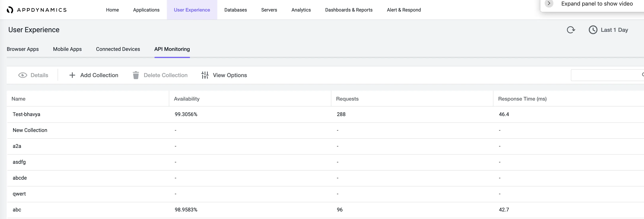Viewport: 644px width, 219px height.
Task: Click the View Options button
Action: click(x=224, y=75)
